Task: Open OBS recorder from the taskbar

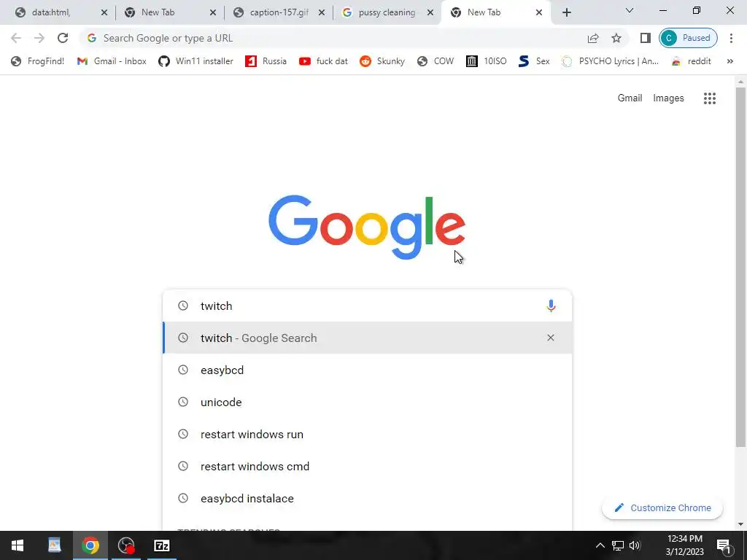Action: point(126,545)
